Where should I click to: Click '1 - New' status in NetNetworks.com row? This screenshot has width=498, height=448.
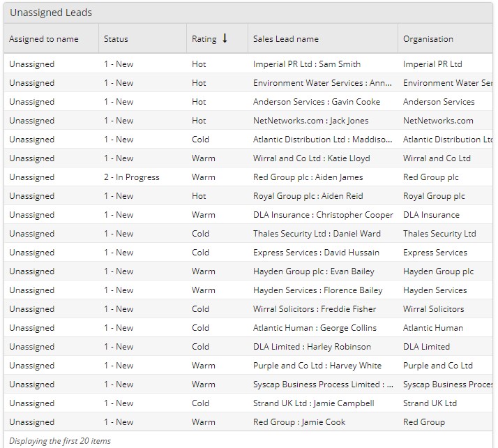(x=119, y=121)
